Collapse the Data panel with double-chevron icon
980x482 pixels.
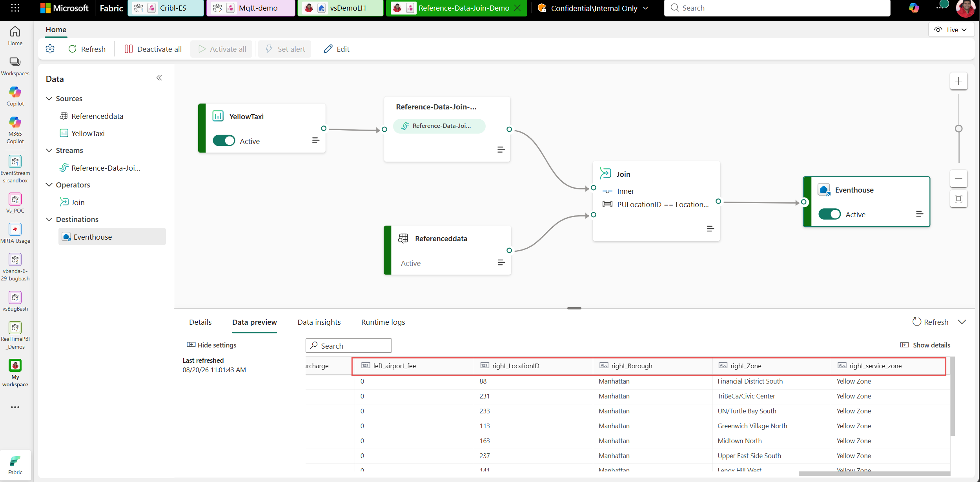click(159, 78)
